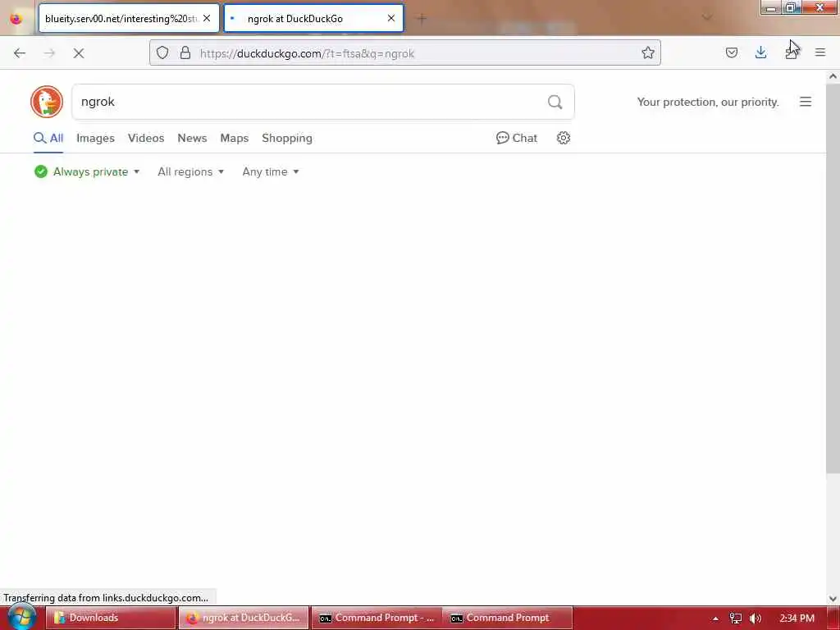Open the Firefox application hamburger menu
840x630 pixels.
click(x=819, y=52)
